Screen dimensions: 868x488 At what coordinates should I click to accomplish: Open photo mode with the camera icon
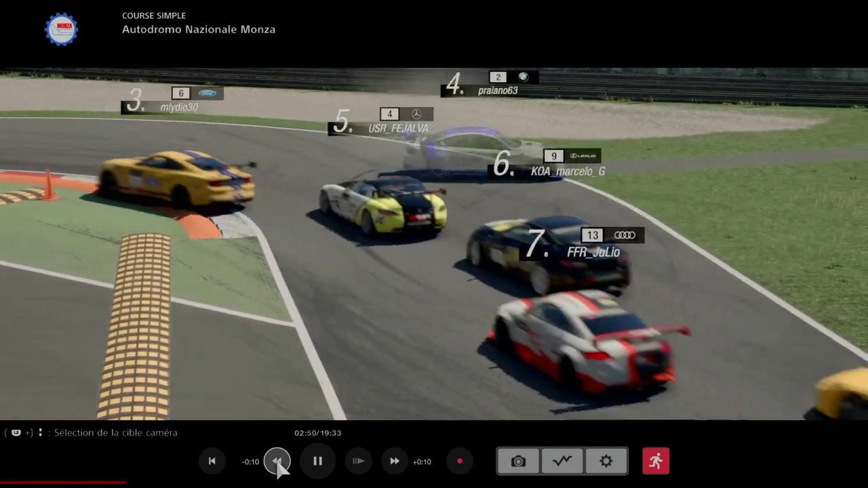518,461
